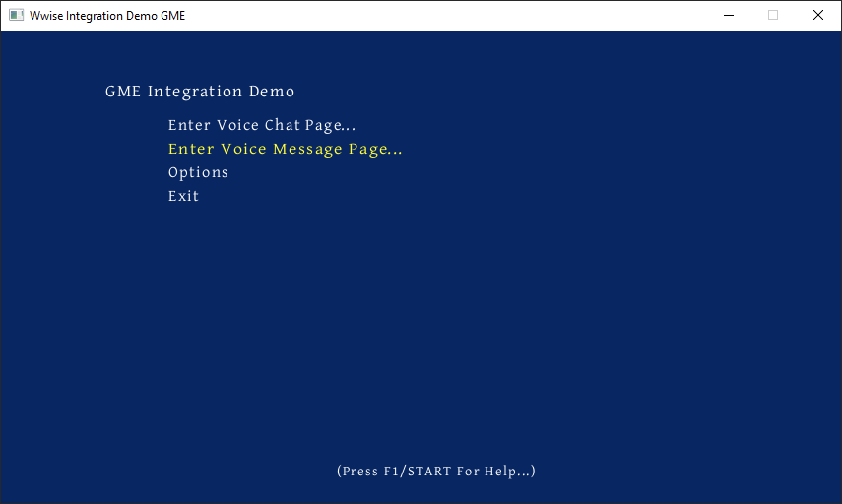Click the word Message in the yellow menu item
The width and height of the screenshot is (842, 504).
(x=307, y=149)
